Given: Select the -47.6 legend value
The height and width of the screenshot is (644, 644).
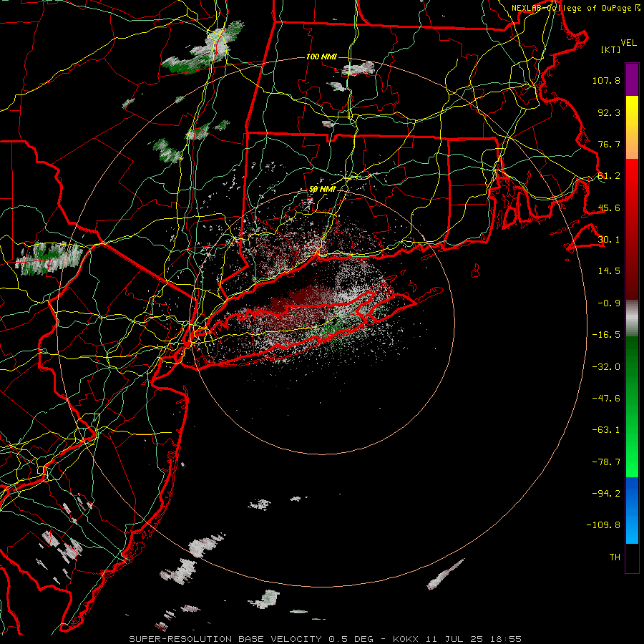Looking at the screenshot, I should tap(606, 399).
